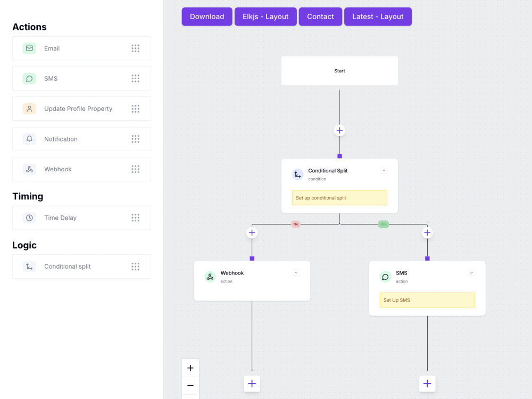The height and width of the screenshot is (399, 532).
Task: Click the Email item's drag-handle grid icon
Action: point(135,48)
